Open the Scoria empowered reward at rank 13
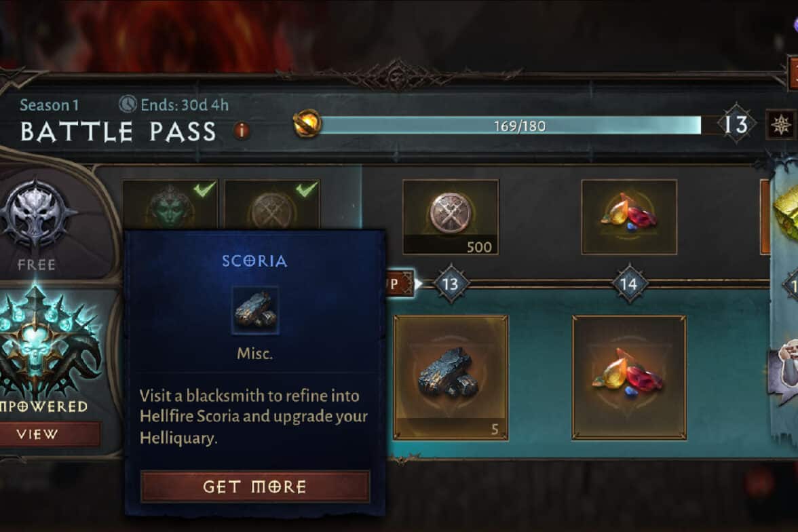 [451, 377]
